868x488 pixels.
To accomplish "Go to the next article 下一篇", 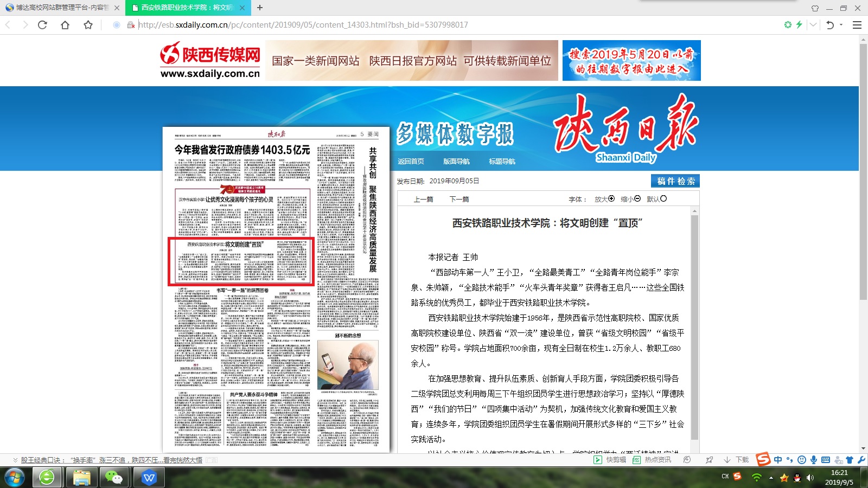I will point(459,200).
